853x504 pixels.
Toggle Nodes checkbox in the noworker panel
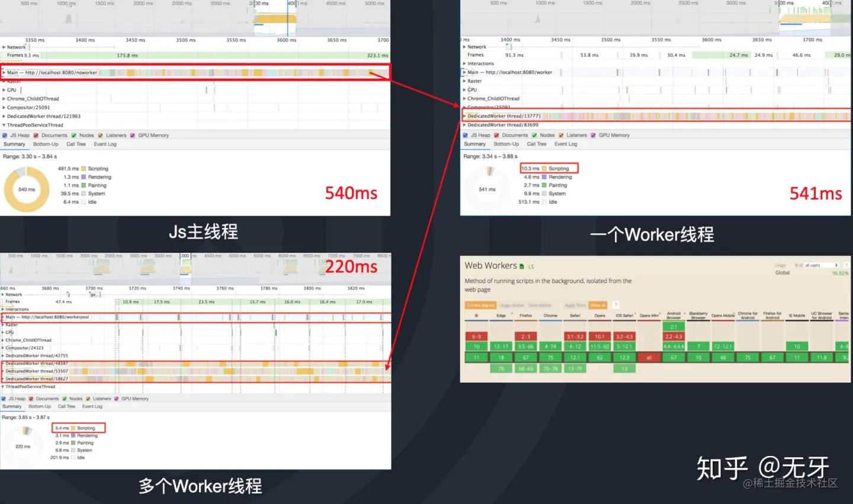(74, 135)
